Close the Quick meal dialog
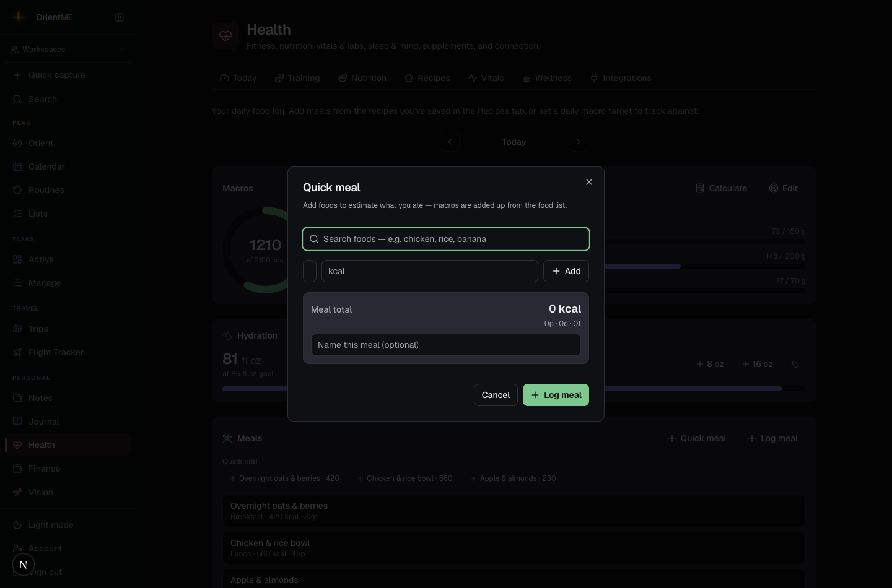The width and height of the screenshot is (892, 588). pos(589,182)
